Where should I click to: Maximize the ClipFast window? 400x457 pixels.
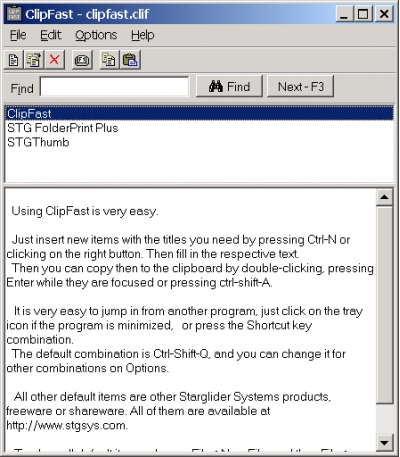click(363, 14)
